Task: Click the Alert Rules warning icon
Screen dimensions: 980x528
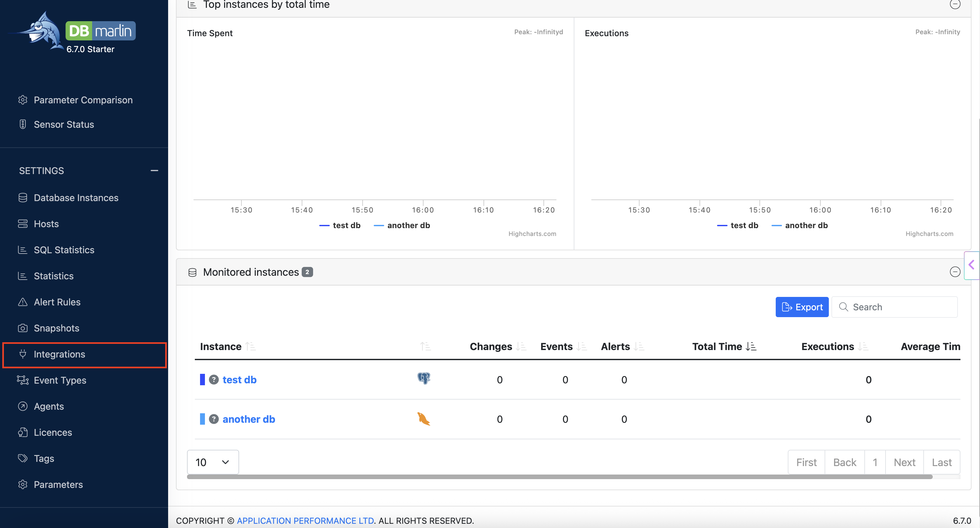Action: click(22, 302)
